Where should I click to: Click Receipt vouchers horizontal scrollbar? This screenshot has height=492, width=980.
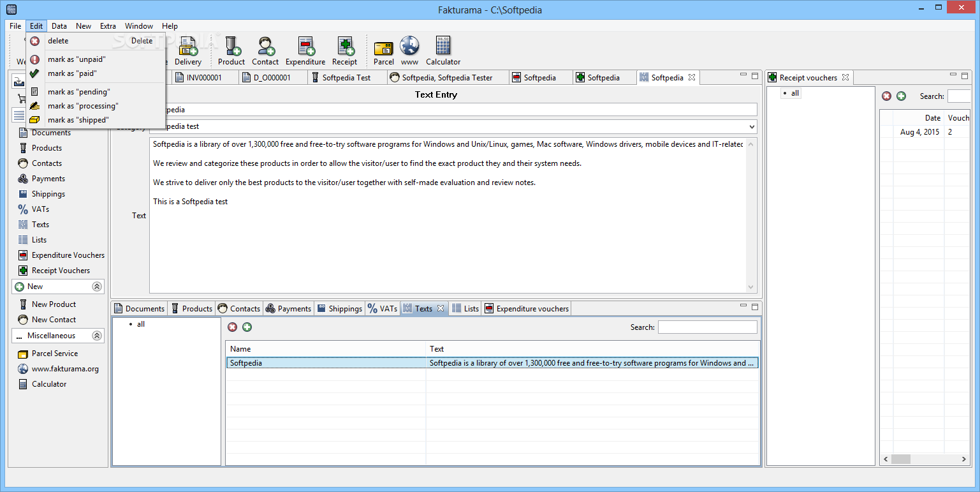[926, 459]
